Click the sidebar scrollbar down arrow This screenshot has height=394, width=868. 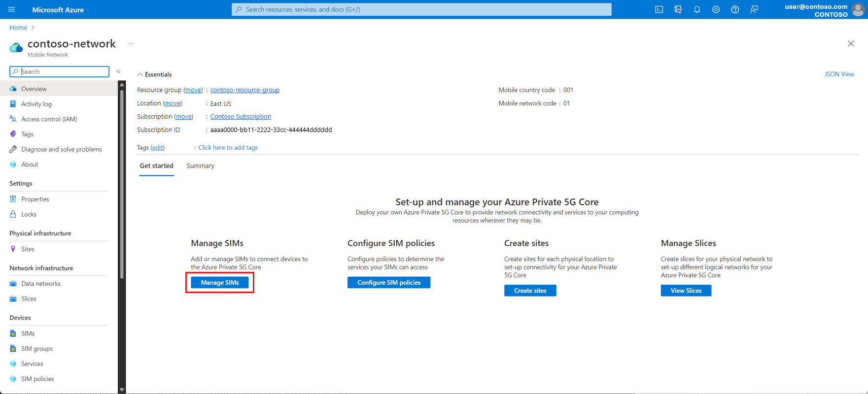(122, 390)
